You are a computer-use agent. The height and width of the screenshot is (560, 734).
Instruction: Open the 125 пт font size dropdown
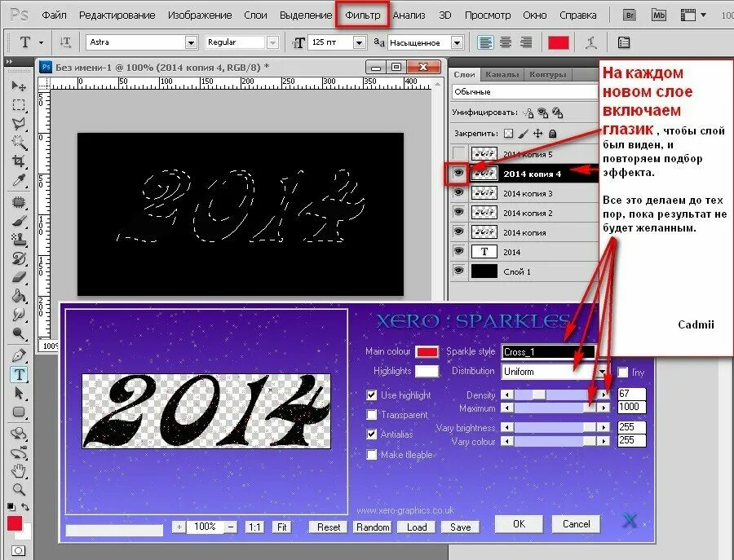point(359,42)
